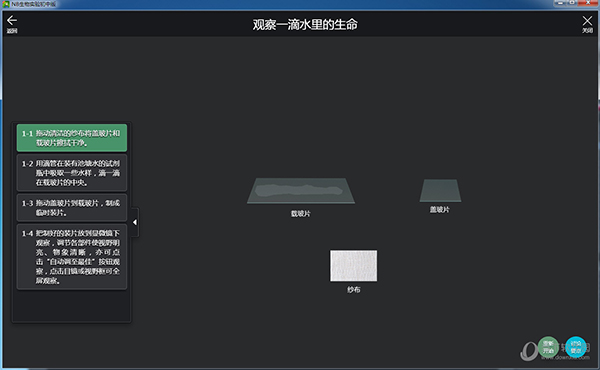Click the title 观察一滴水里的生命

305,24
